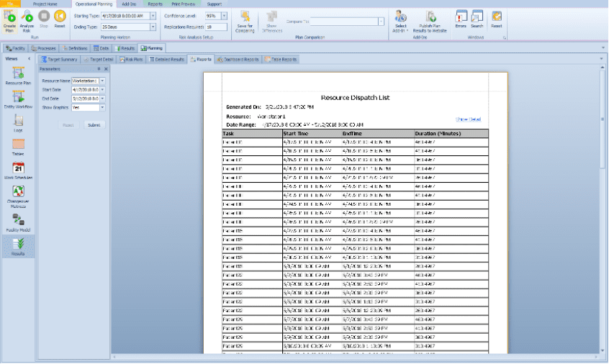
Task: Switch to Project Home ribbon tab
Action: click(45, 4)
